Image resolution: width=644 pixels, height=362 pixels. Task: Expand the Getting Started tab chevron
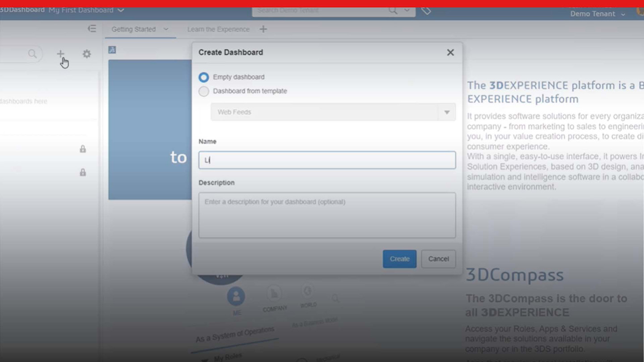[x=166, y=29]
